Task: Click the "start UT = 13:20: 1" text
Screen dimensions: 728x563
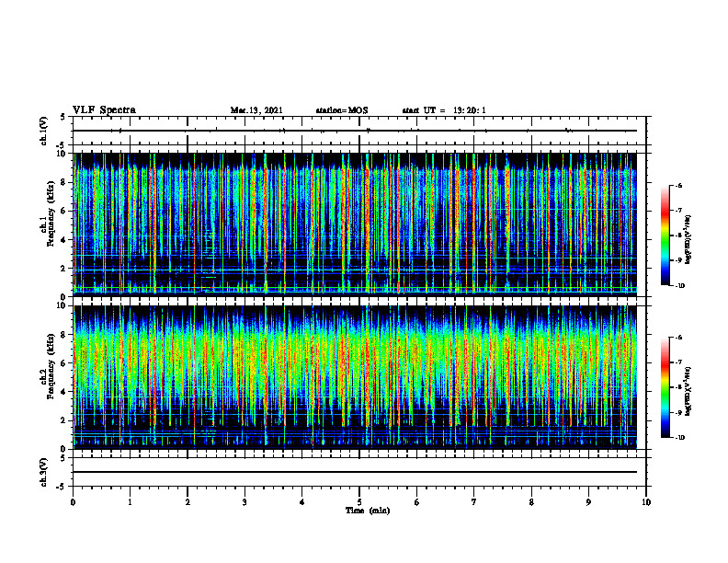Action: pos(444,110)
